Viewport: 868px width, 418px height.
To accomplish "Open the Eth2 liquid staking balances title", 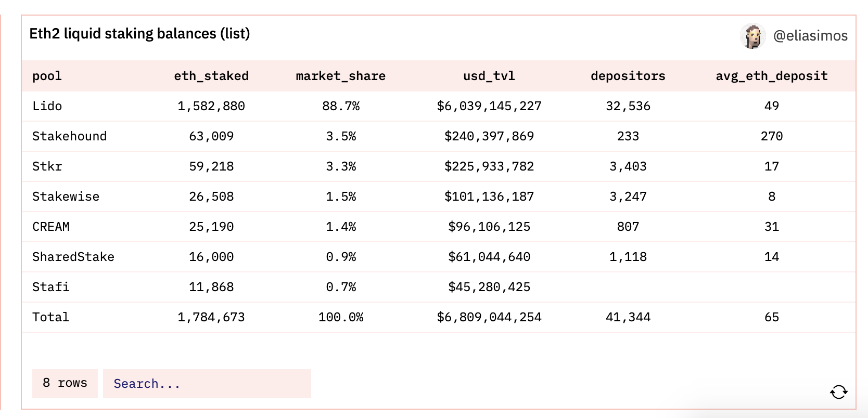I will [139, 34].
